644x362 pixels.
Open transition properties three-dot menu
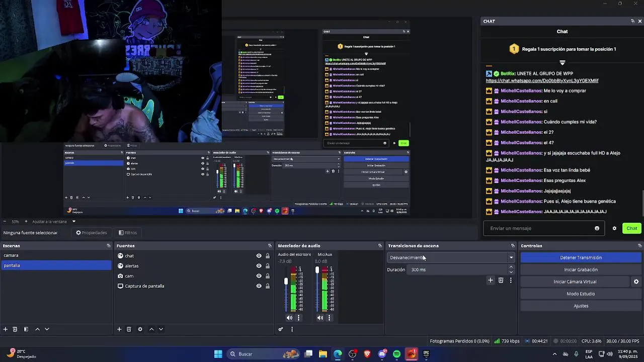click(x=511, y=281)
